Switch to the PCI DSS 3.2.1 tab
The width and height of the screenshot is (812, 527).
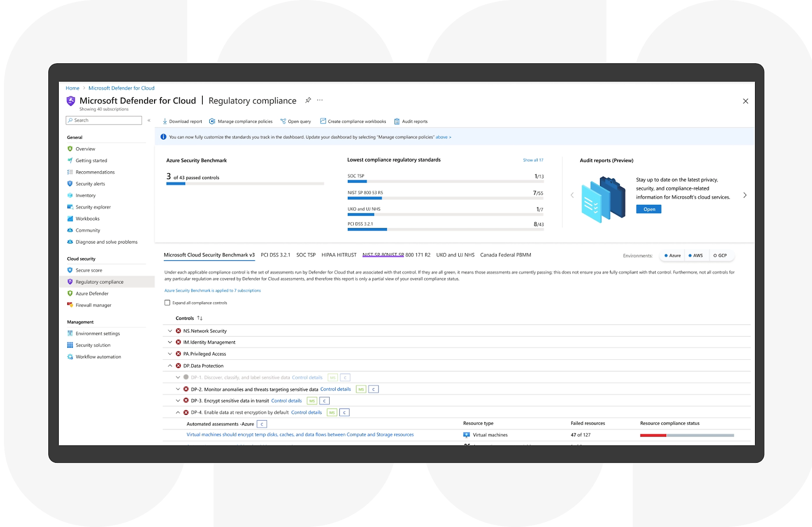(x=275, y=255)
